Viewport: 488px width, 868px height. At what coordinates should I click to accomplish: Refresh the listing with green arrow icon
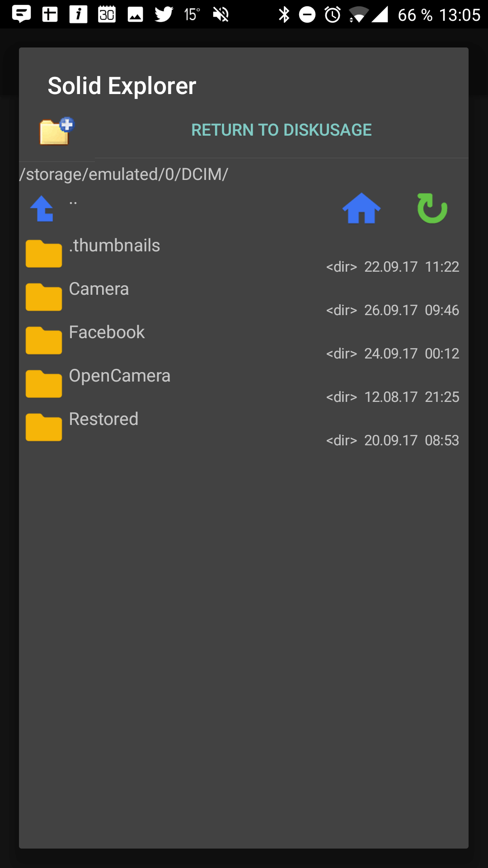(432, 208)
